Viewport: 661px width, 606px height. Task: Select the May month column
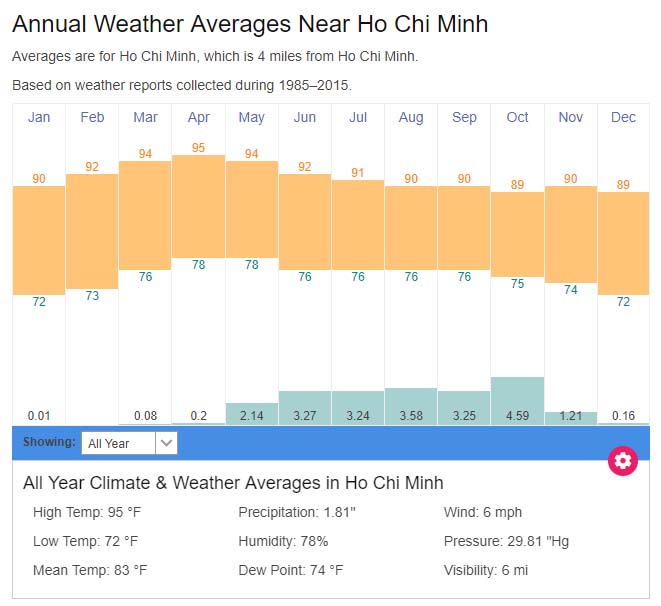(251, 117)
